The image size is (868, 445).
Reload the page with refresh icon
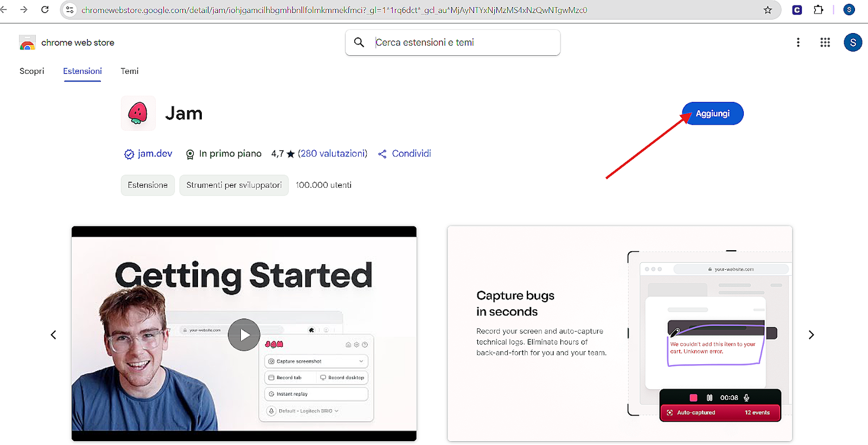45,10
